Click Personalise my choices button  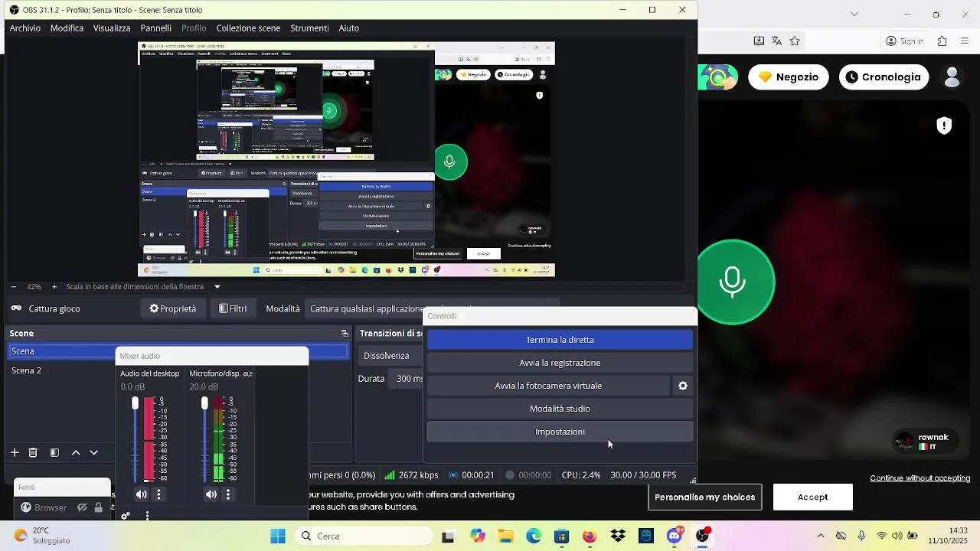point(705,497)
